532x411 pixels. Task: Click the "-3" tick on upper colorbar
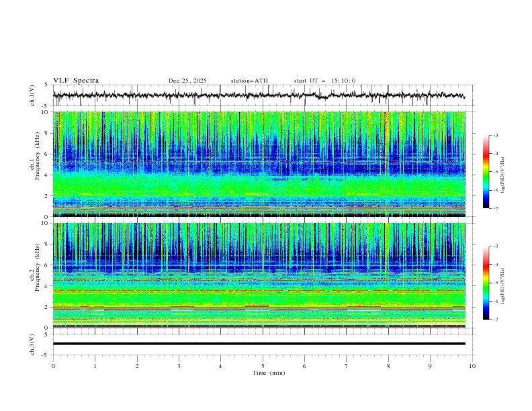[496, 135]
